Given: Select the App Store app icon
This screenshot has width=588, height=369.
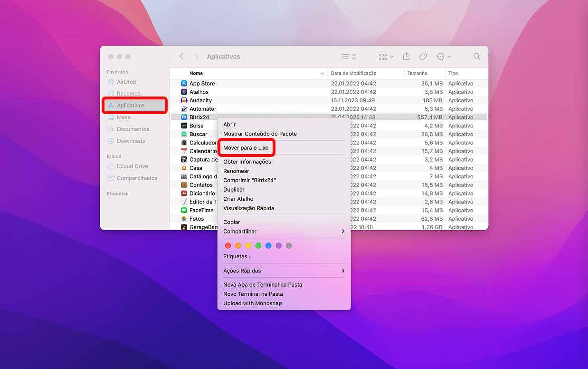Looking at the screenshot, I should (x=184, y=84).
